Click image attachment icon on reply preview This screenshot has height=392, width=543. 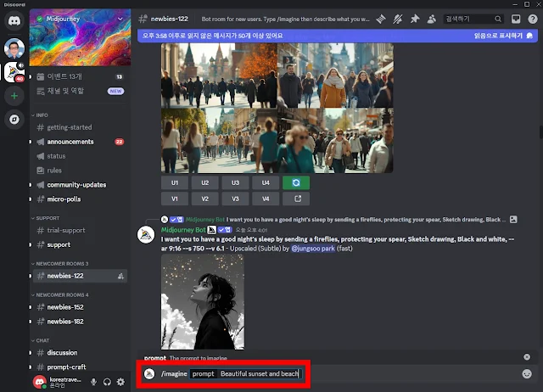513,220
